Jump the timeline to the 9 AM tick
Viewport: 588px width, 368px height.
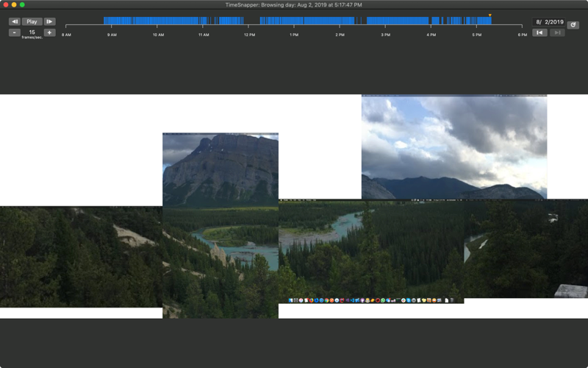(x=112, y=26)
